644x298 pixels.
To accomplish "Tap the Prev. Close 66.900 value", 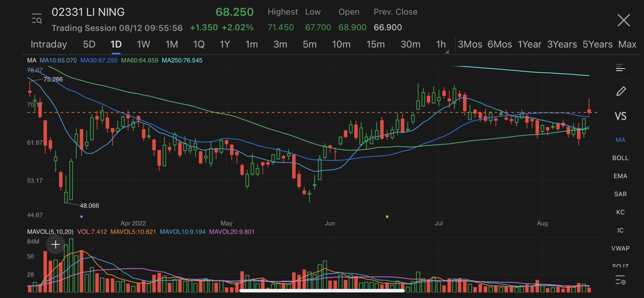I will point(388,27).
